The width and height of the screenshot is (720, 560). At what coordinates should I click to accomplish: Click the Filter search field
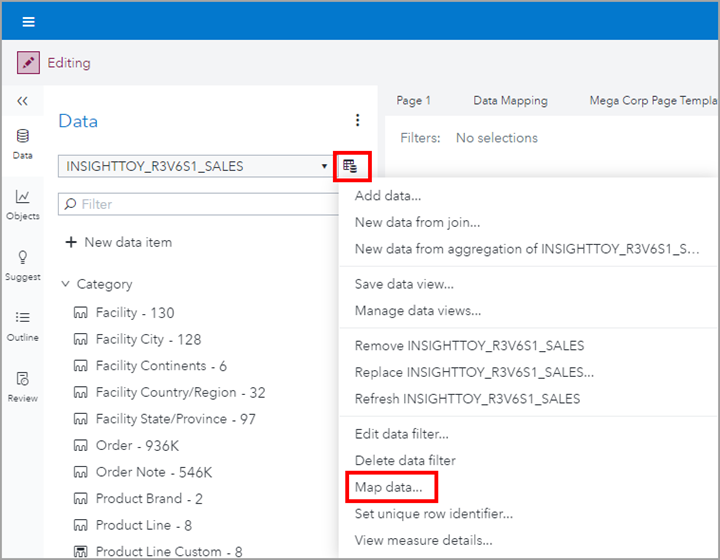point(200,204)
